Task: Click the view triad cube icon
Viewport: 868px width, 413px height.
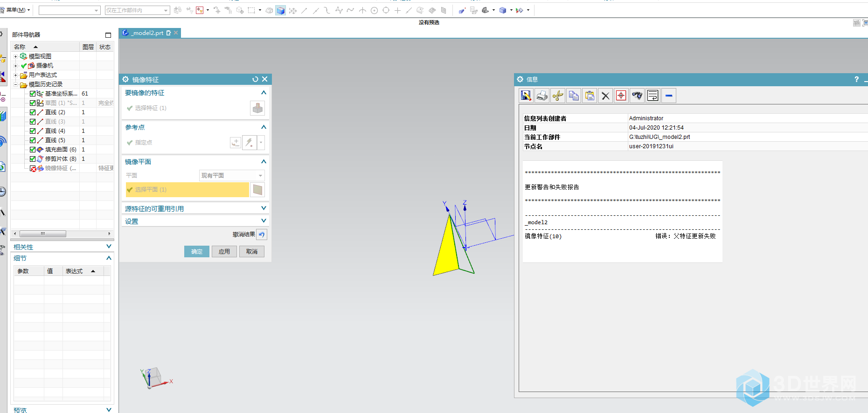Action: (x=154, y=377)
